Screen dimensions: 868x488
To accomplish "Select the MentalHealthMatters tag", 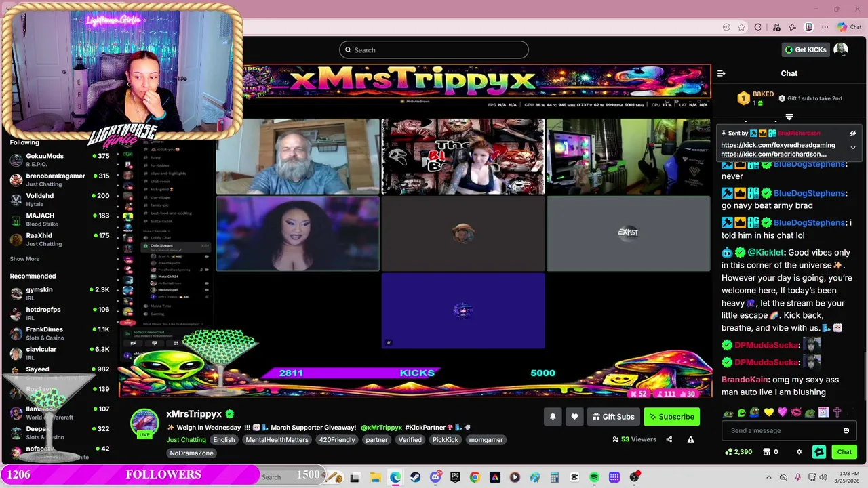I will (x=277, y=440).
